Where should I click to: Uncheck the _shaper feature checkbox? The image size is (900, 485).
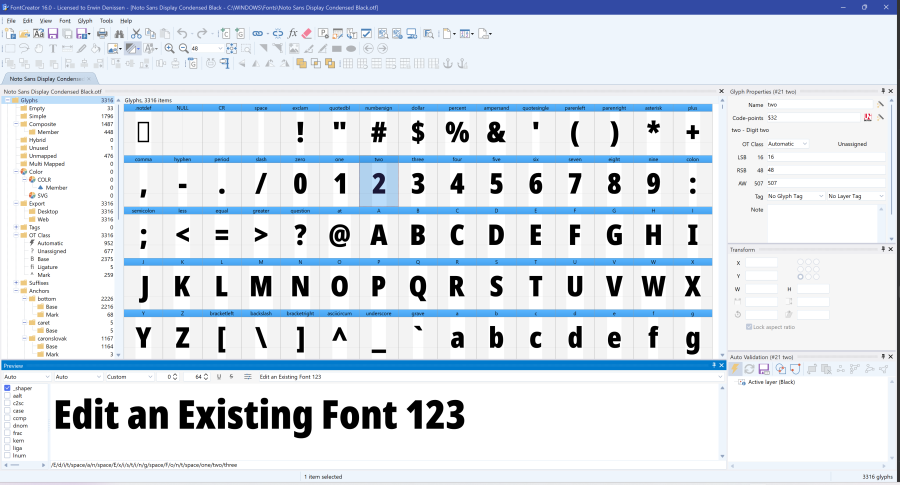[x=7, y=388]
